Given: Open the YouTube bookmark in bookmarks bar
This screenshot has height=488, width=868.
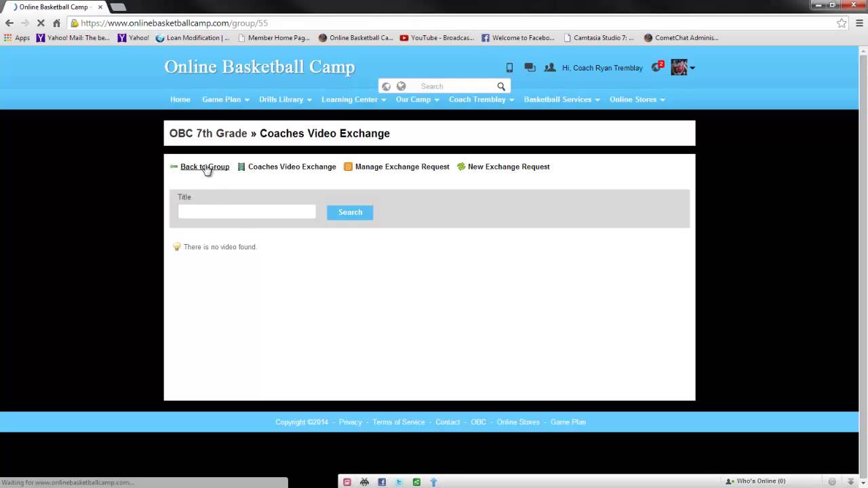Looking at the screenshot, I should click(x=437, y=38).
